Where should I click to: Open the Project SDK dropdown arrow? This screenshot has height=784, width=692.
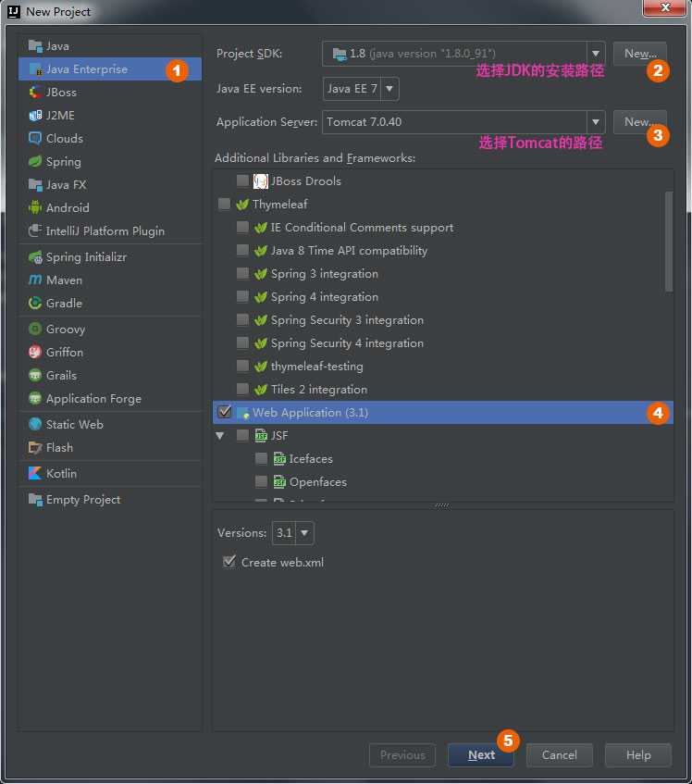coord(596,54)
